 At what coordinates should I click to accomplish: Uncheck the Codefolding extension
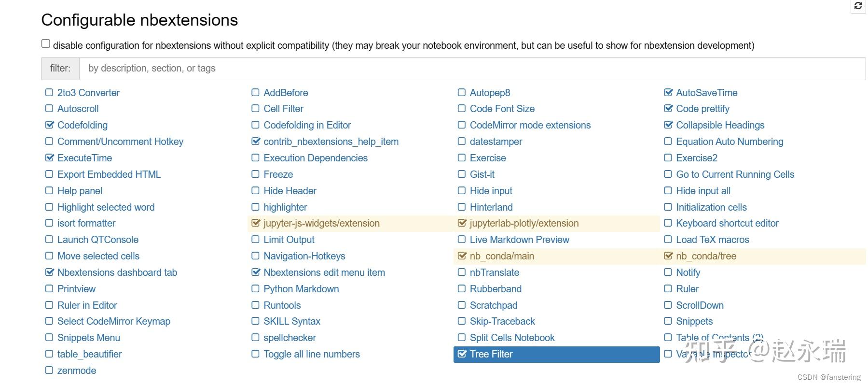49,125
